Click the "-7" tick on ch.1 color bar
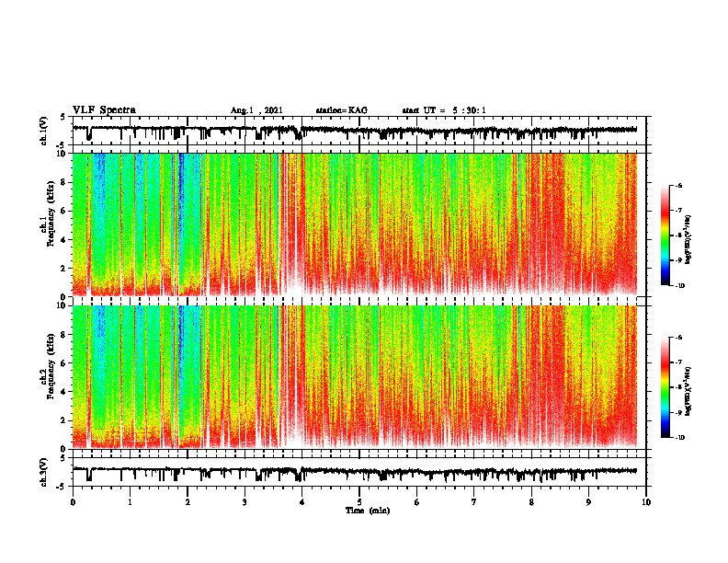 [678, 211]
